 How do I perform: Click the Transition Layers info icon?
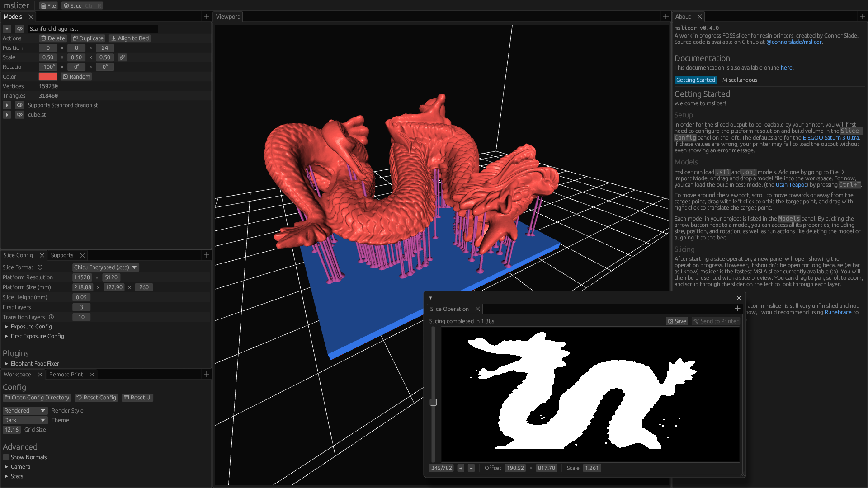tap(52, 317)
